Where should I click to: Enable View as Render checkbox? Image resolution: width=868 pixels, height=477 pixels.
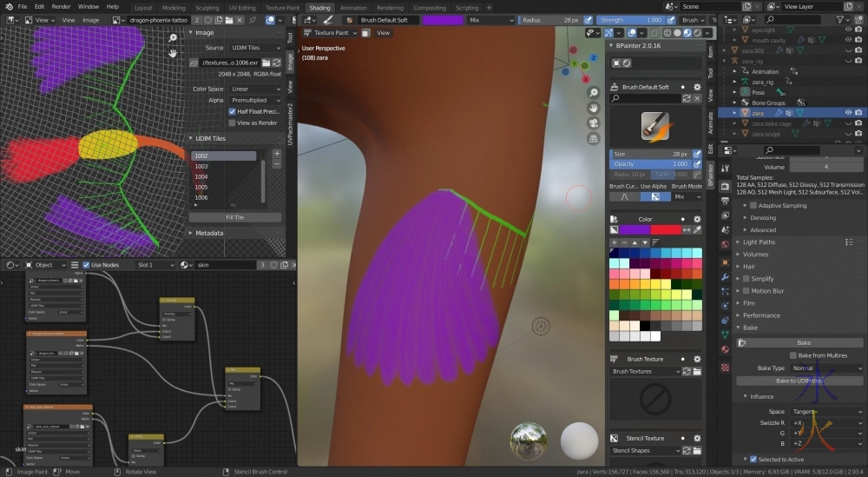click(232, 123)
